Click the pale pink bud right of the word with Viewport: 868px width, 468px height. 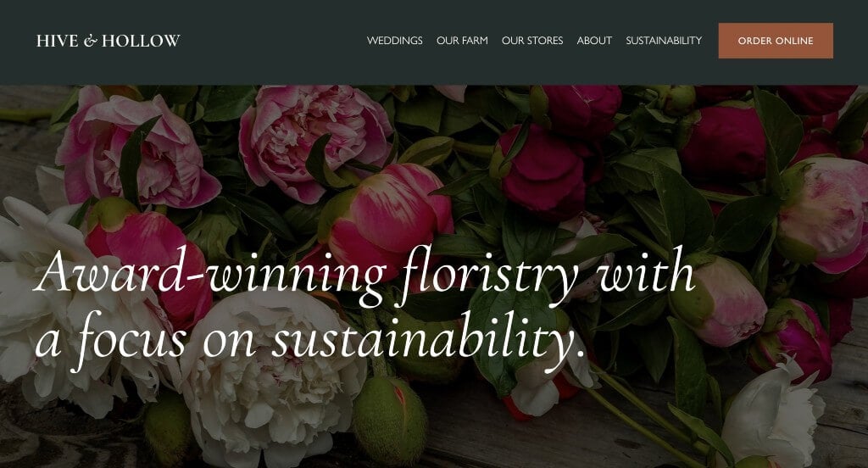pos(720,302)
